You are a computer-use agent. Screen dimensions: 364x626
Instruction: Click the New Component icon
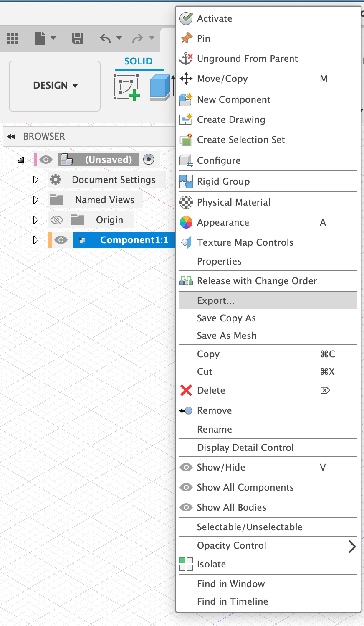click(187, 99)
